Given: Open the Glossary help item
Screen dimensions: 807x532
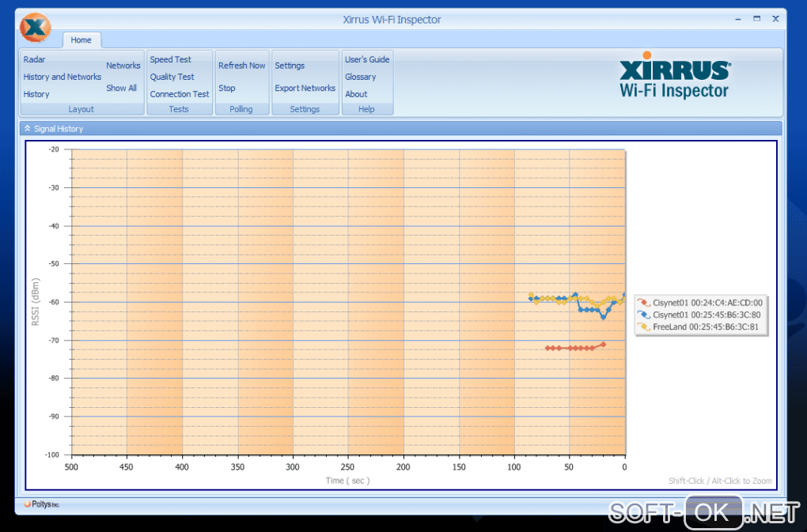Looking at the screenshot, I should (361, 77).
